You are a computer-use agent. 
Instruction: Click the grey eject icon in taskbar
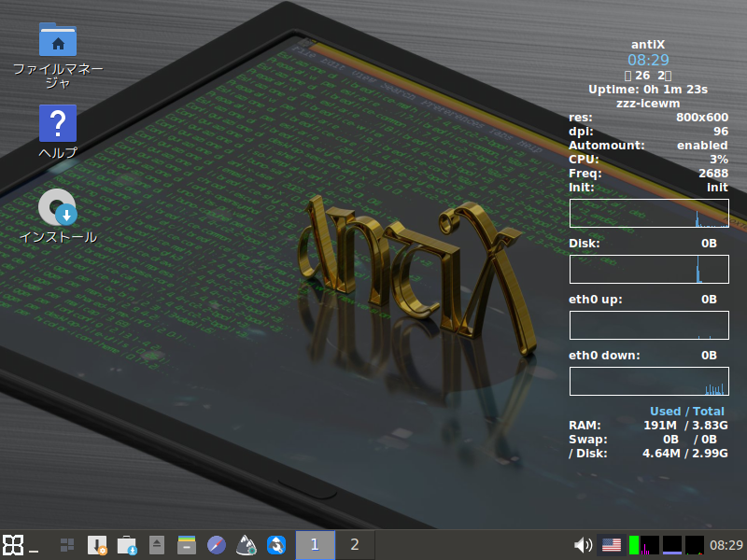click(157, 545)
